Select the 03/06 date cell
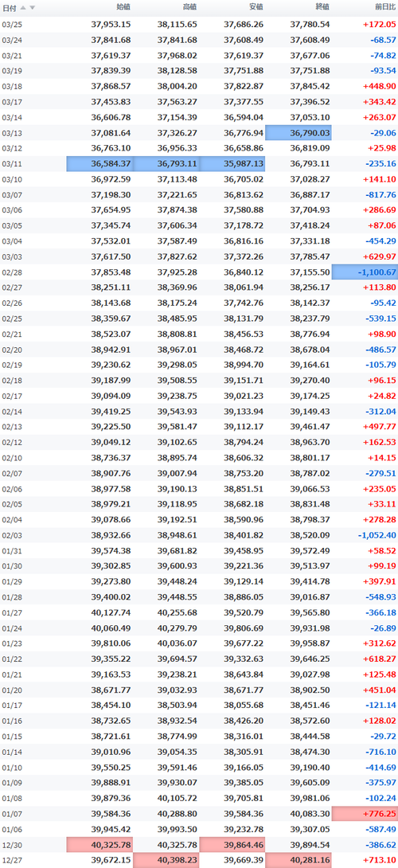Screen dimensions: 398x868 11,210
